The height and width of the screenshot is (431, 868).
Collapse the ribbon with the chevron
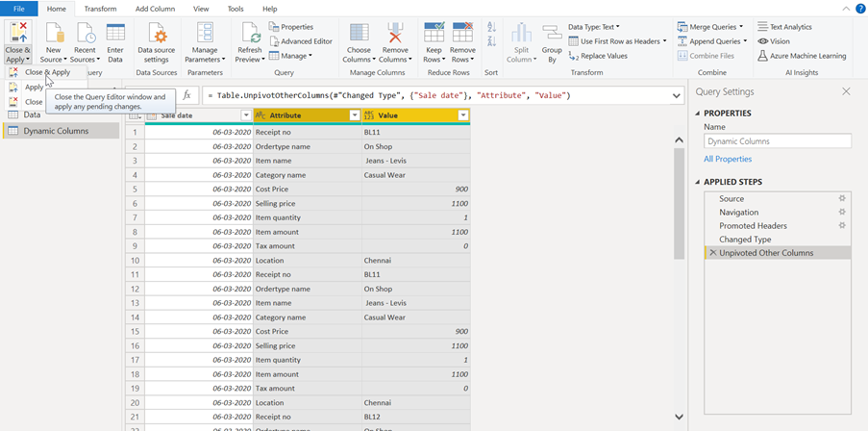[x=845, y=9]
